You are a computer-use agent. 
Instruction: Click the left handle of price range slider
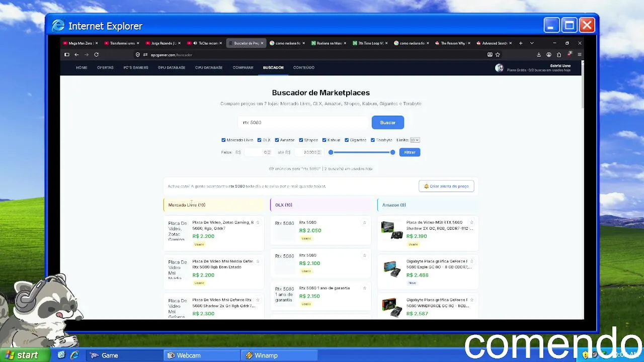331,152
